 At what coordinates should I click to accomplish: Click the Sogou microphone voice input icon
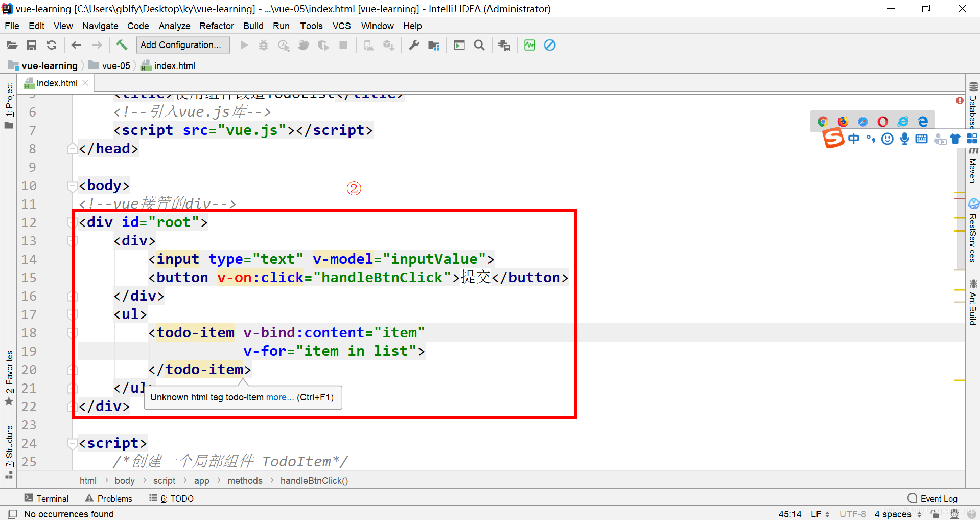tap(904, 139)
